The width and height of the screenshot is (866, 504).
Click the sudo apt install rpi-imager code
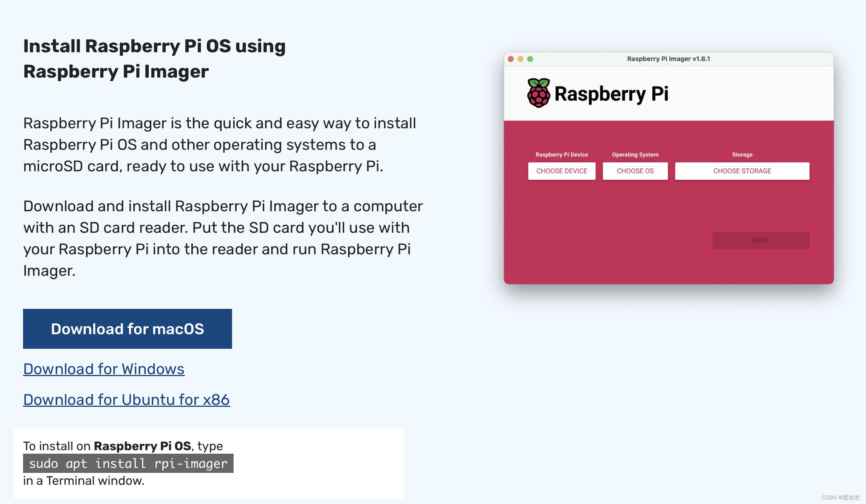click(128, 463)
